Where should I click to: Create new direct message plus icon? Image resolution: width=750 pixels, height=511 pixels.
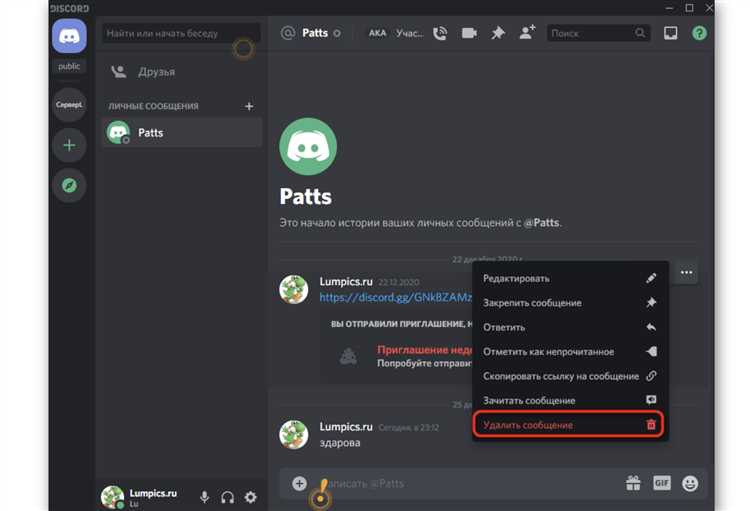[x=249, y=106]
